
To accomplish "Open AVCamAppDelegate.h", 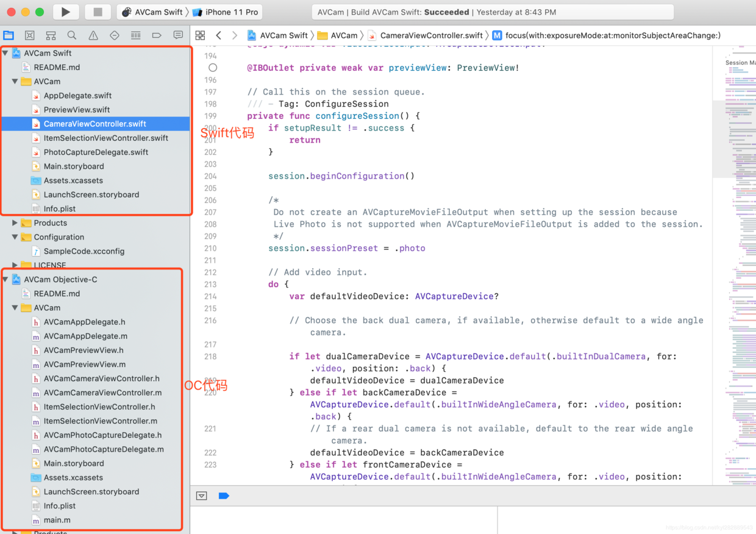I will pyautogui.click(x=84, y=321).
